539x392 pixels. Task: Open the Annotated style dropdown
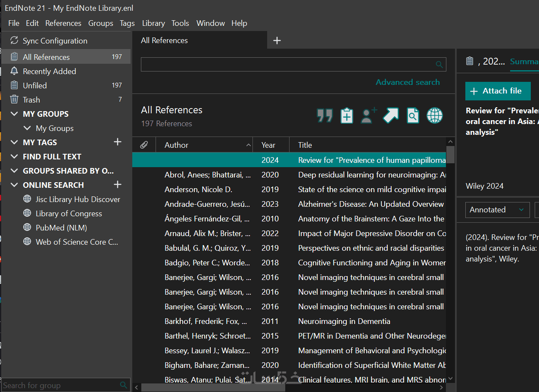[x=497, y=210]
